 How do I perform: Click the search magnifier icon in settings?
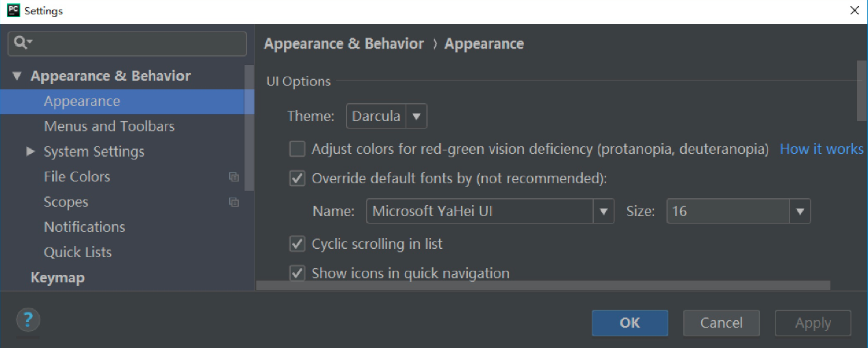(21, 43)
